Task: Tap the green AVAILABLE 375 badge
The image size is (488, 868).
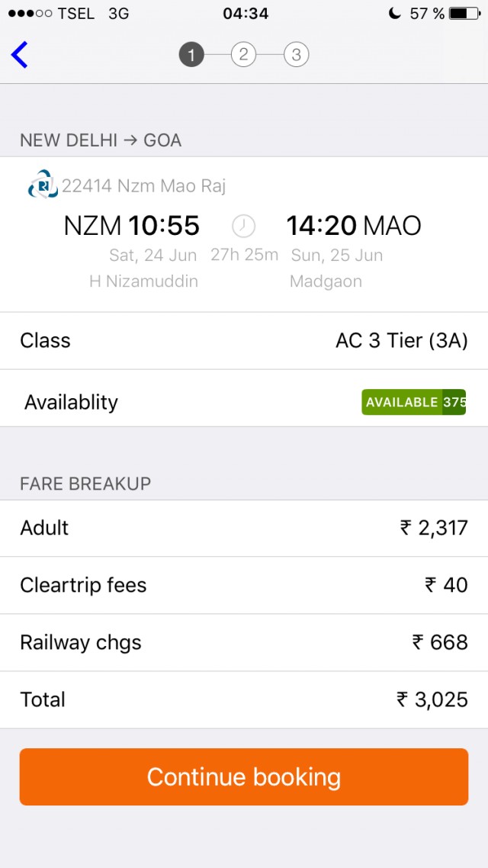Action: pyautogui.click(x=413, y=402)
